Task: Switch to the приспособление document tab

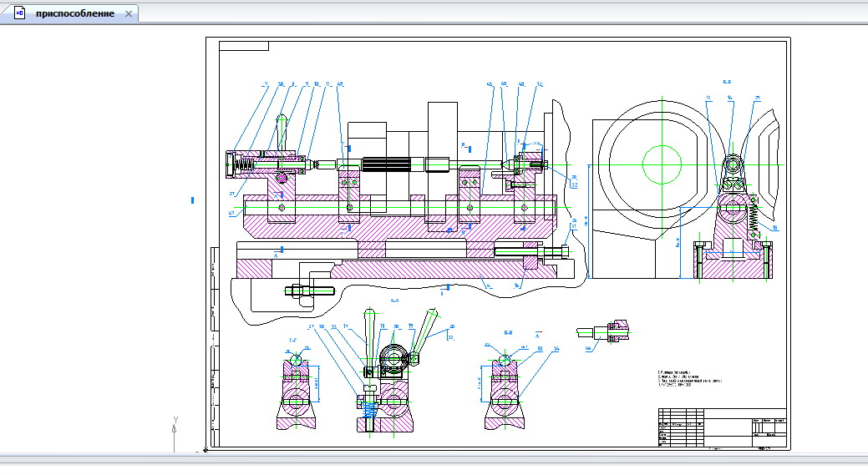Action: (74, 14)
